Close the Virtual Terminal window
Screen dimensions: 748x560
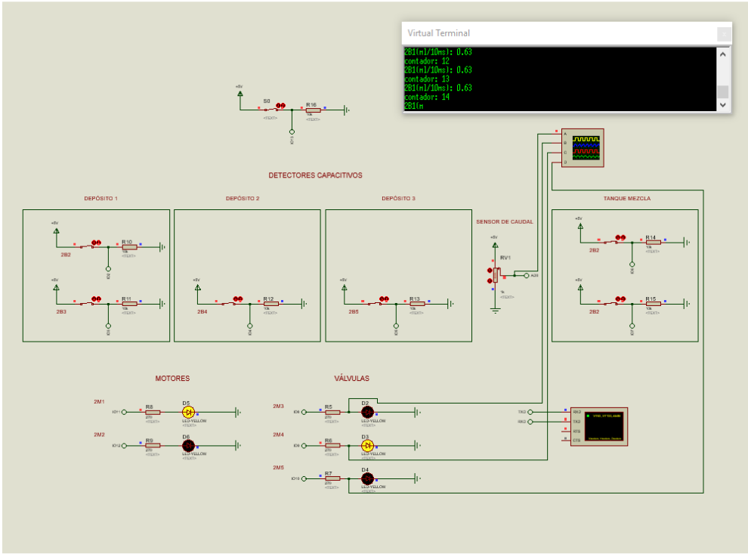tap(724, 34)
